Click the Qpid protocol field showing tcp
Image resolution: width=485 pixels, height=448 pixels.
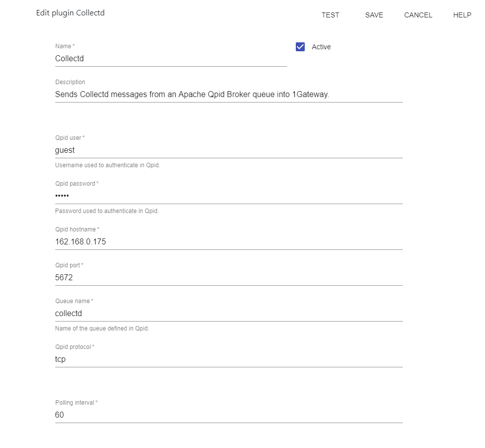coord(229,359)
